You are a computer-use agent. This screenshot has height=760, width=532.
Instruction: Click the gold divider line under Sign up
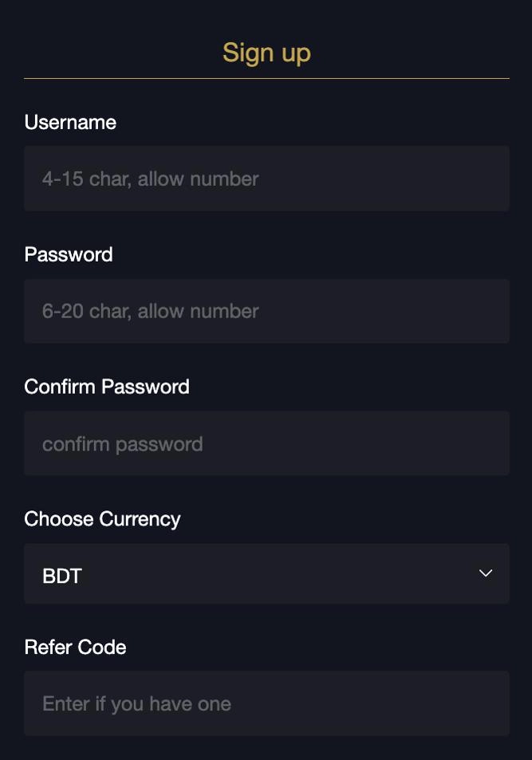pos(266,78)
